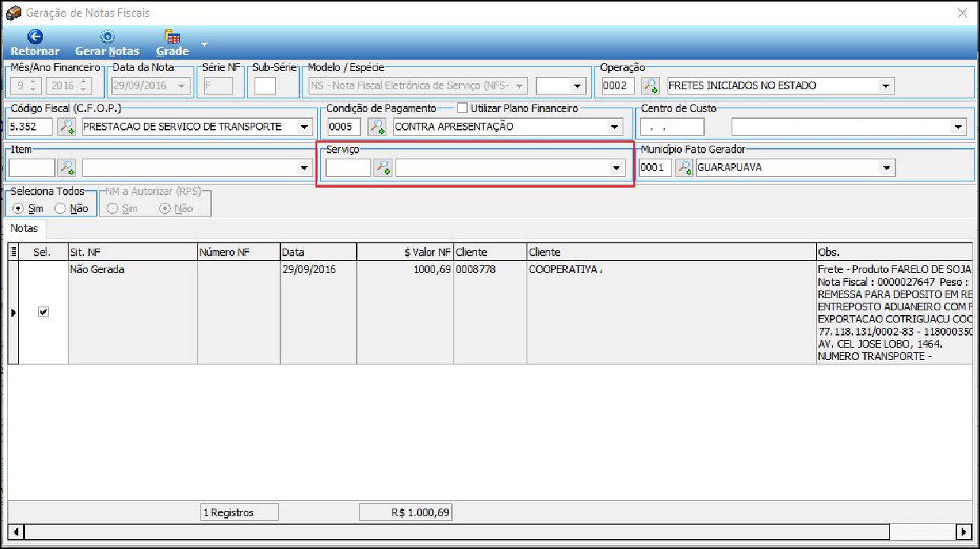Select Seleciona Todos Sim radio

[18, 208]
